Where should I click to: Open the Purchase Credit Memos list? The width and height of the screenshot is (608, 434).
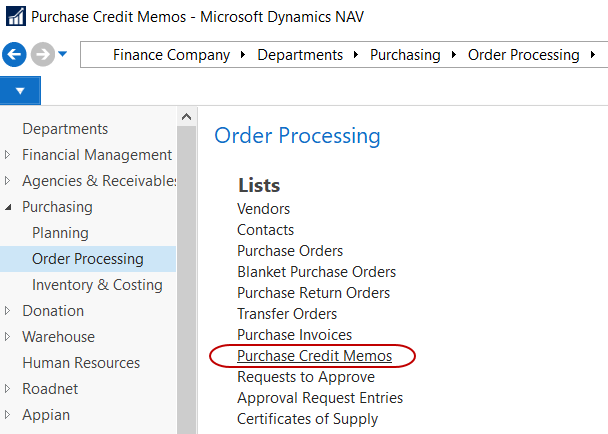pyautogui.click(x=314, y=356)
